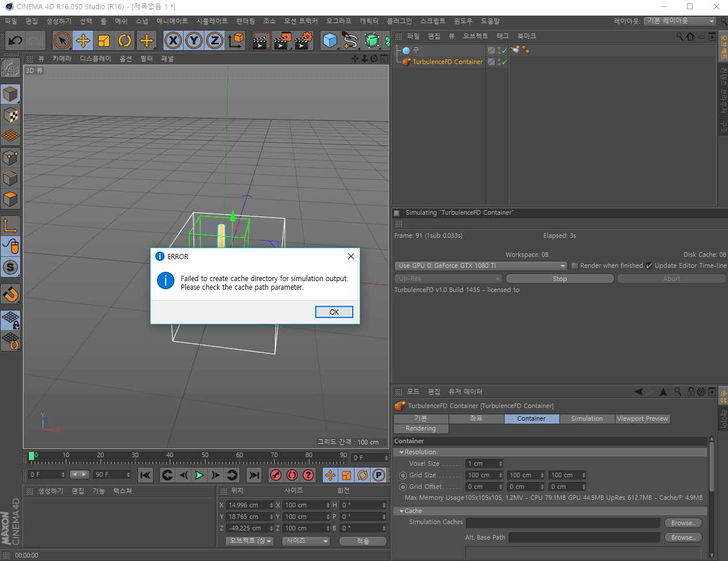Click the timeline range slider between frame fields
The width and height of the screenshot is (728, 561).
click(80, 474)
